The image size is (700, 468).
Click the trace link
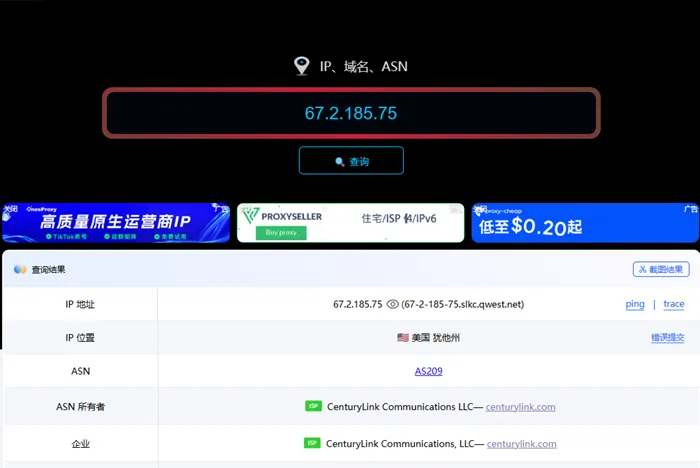pos(674,304)
